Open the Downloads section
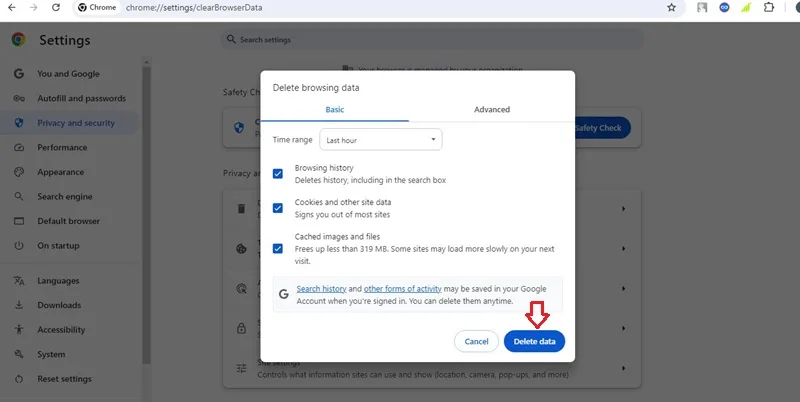 click(59, 305)
